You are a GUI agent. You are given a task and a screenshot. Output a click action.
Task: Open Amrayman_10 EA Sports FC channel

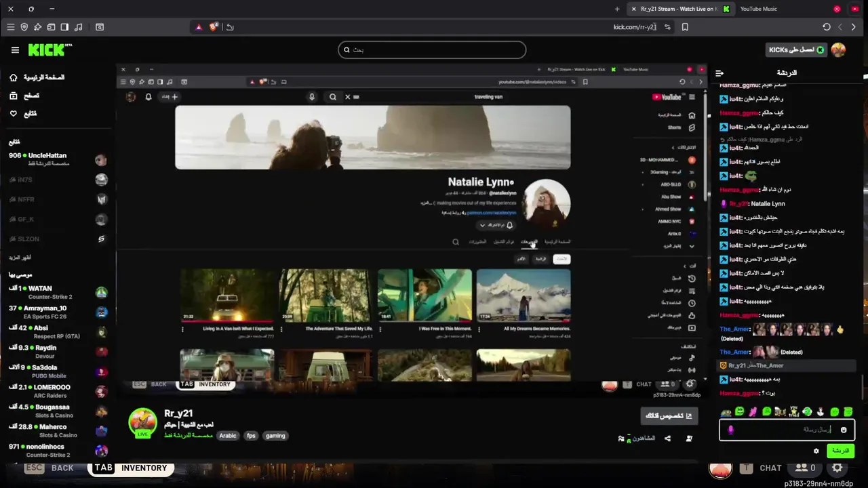tap(58, 312)
